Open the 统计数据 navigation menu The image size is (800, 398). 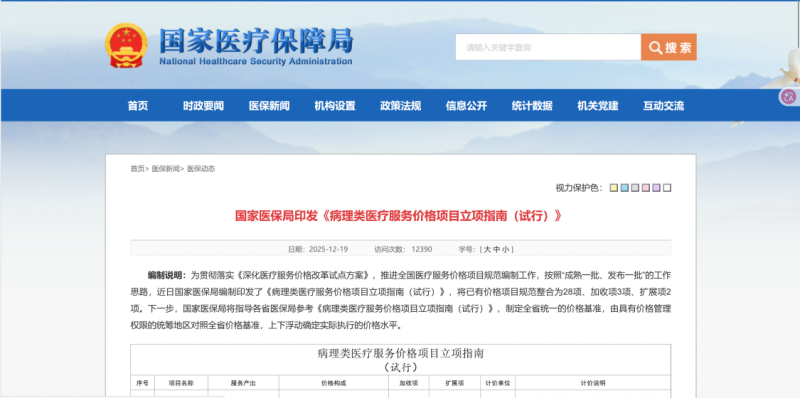click(532, 106)
